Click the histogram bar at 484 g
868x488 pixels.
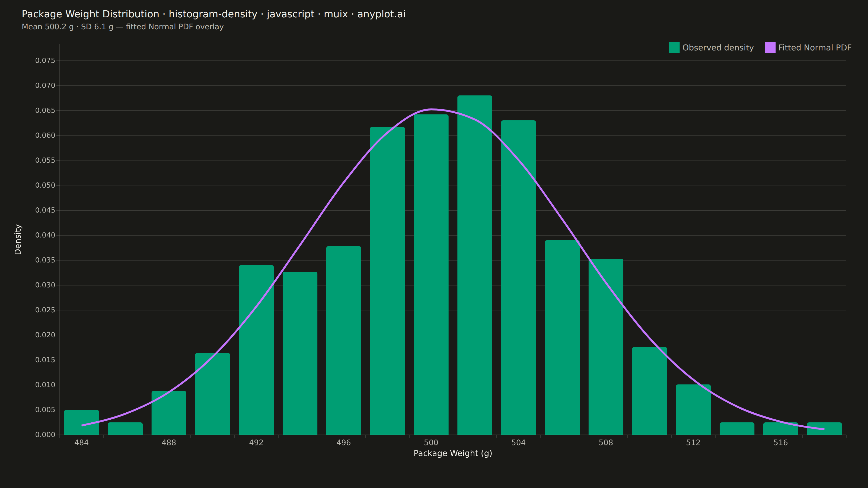pos(82,422)
